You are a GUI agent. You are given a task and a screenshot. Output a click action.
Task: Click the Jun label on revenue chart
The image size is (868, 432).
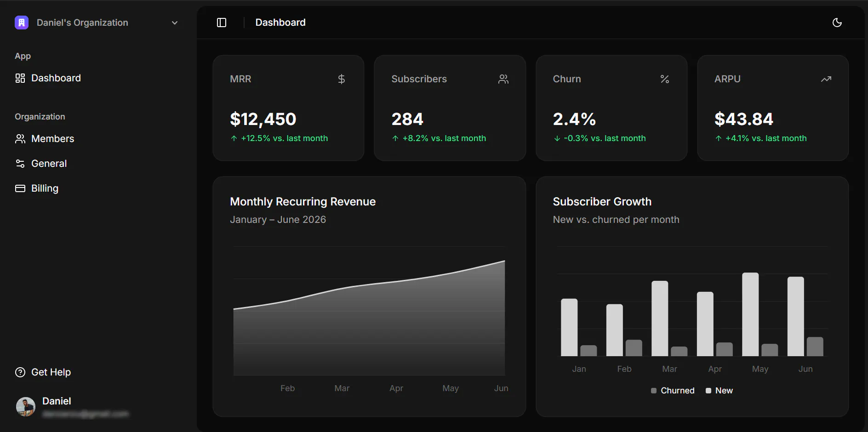[501, 388]
